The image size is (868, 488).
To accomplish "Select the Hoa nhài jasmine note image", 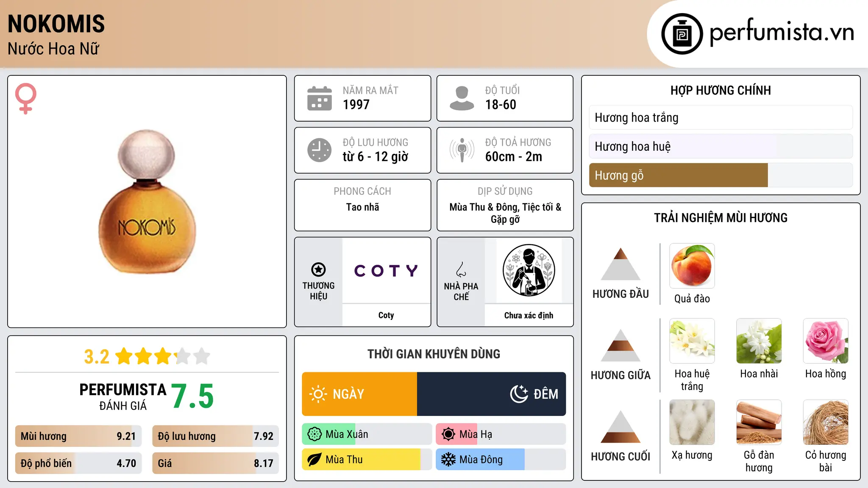I will [759, 341].
